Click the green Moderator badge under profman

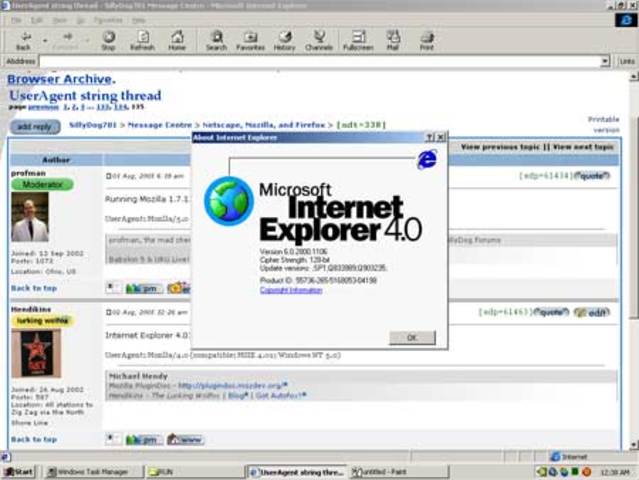coord(42,185)
